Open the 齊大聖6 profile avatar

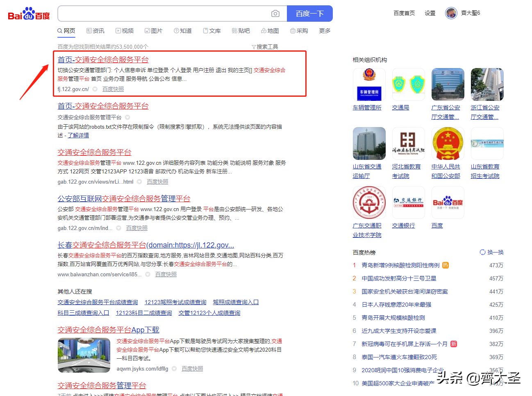(x=451, y=13)
